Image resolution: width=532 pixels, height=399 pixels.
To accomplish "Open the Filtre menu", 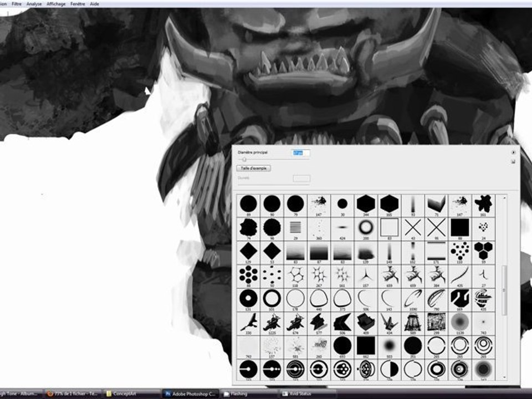I will click(x=16, y=4).
